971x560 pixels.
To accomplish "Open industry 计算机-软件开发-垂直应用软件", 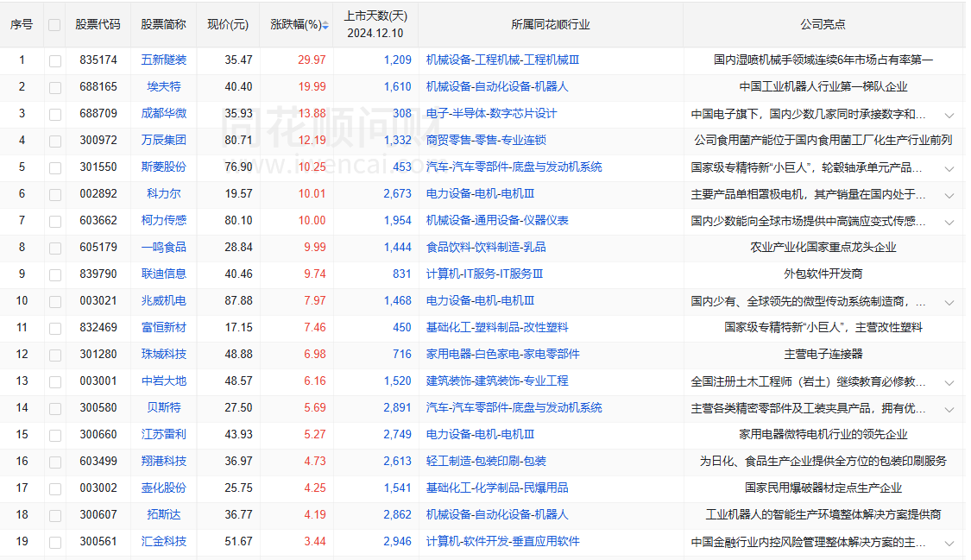I will point(503,541).
